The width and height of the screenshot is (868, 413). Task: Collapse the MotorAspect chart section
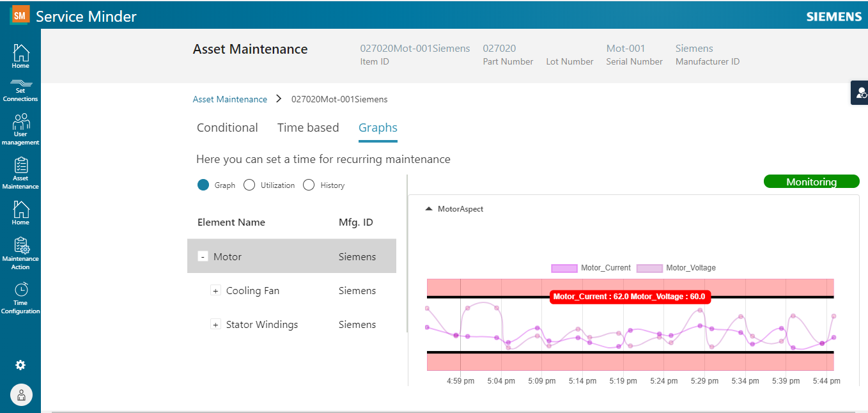click(x=429, y=209)
